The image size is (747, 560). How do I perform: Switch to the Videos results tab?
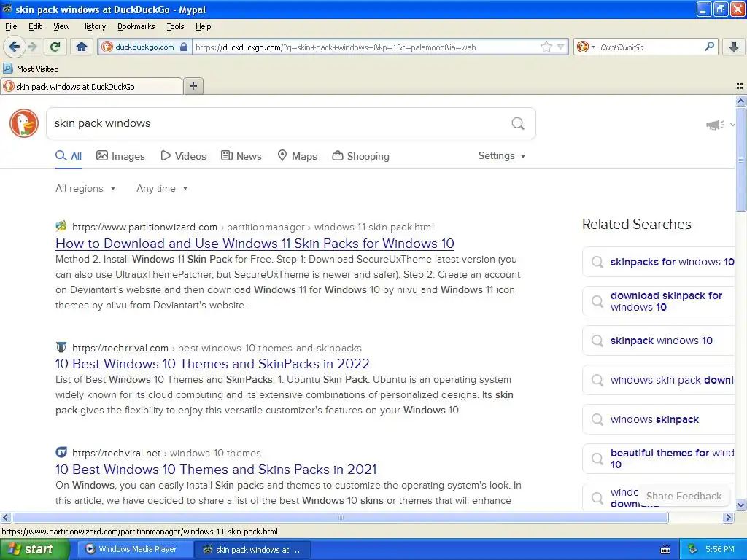[x=183, y=156]
